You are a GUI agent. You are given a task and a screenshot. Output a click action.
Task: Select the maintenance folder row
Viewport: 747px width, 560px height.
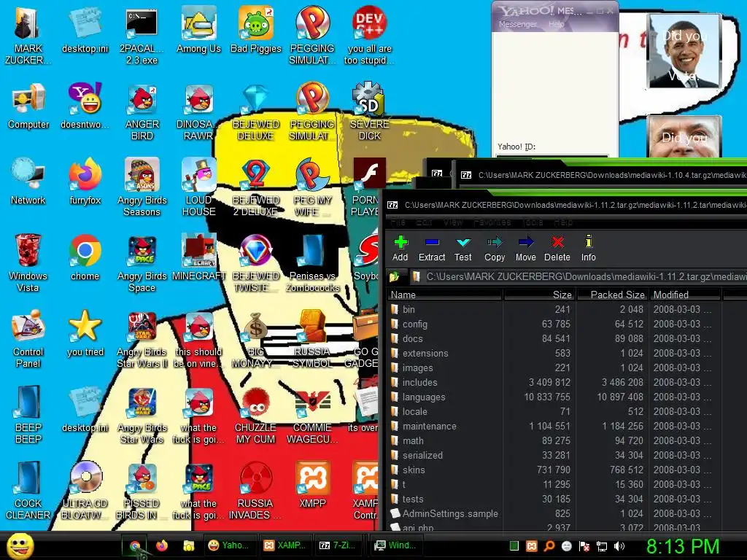point(553,426)
